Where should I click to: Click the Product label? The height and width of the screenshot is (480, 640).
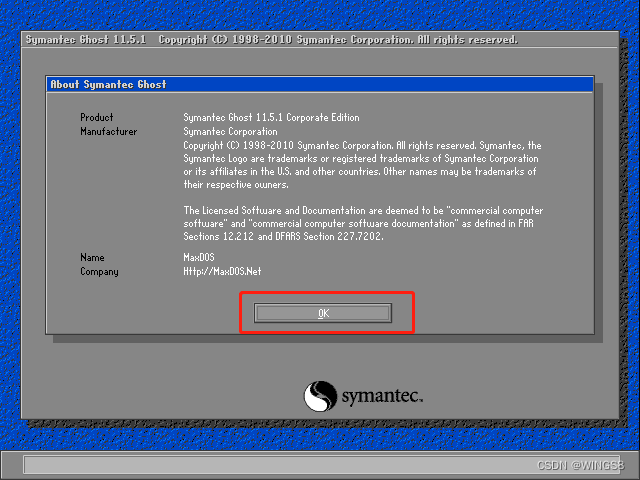tap(97, 118)
